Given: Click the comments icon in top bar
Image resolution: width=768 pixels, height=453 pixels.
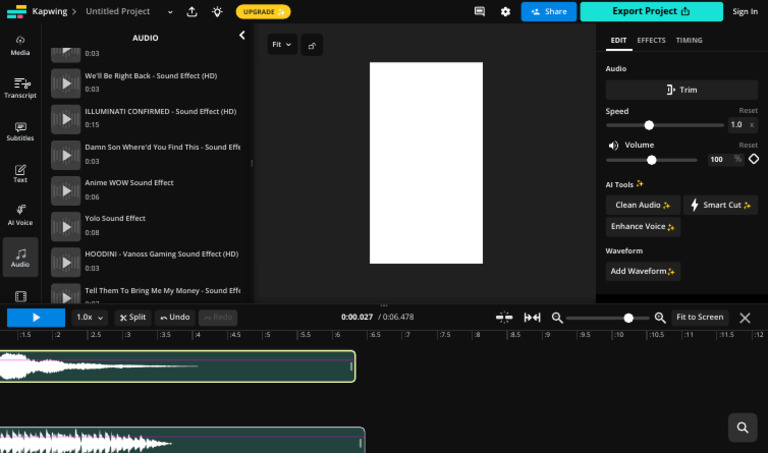Looking at the screenshot, I should click(480, 12).
